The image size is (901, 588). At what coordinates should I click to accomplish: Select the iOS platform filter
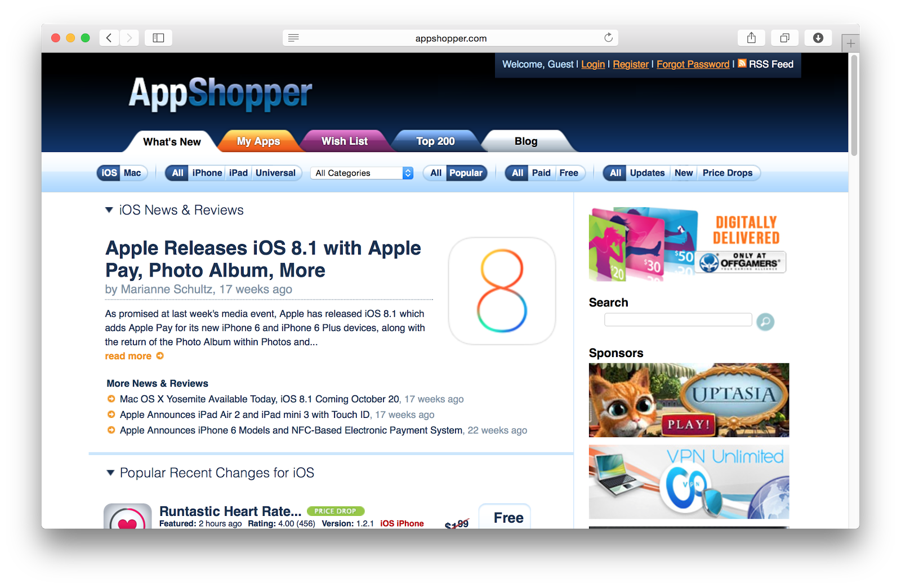pyautogui.click(x=109, y=173)
